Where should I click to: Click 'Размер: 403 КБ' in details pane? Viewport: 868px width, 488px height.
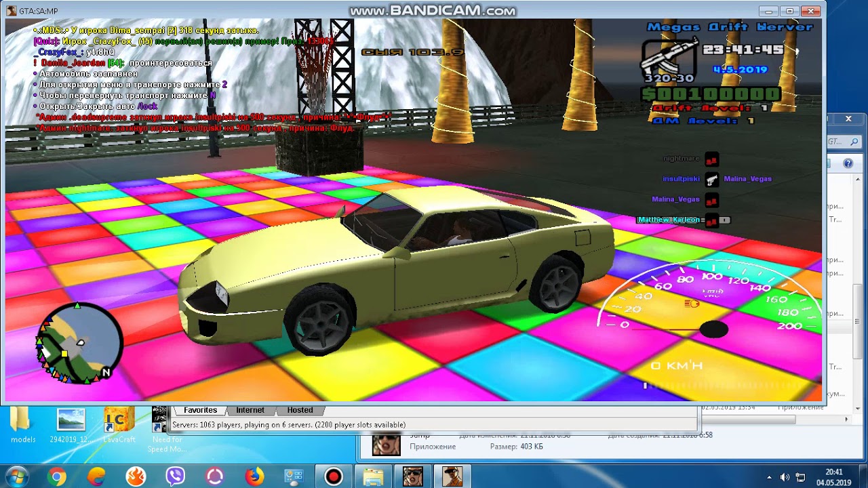point(517,447)
